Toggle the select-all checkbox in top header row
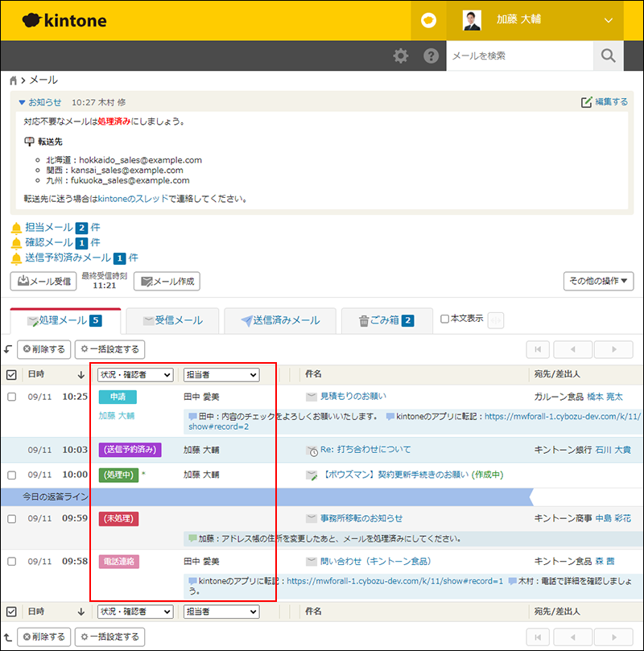The width and height of the screenshot is (644, 651). [11, 375]
